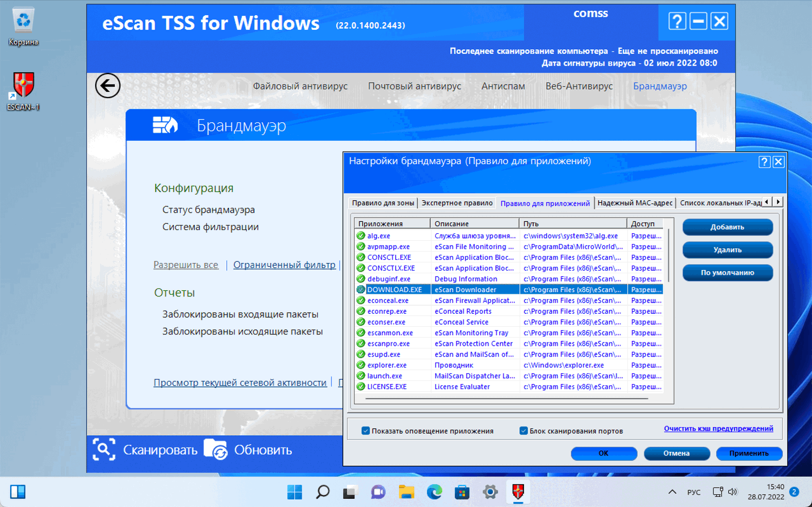Open Брандмауэр section in top navigation
This screenshot has height=507, width=812.
660,86
